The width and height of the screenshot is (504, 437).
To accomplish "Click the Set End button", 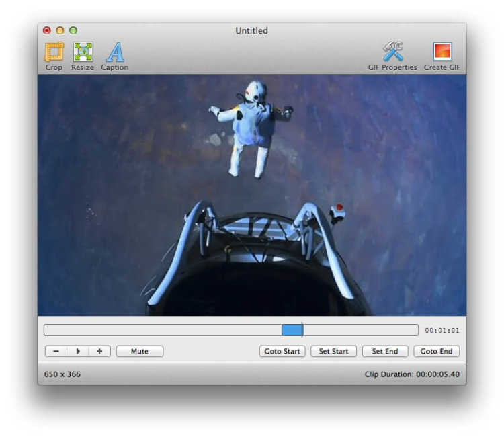I will tap(385, 351).
